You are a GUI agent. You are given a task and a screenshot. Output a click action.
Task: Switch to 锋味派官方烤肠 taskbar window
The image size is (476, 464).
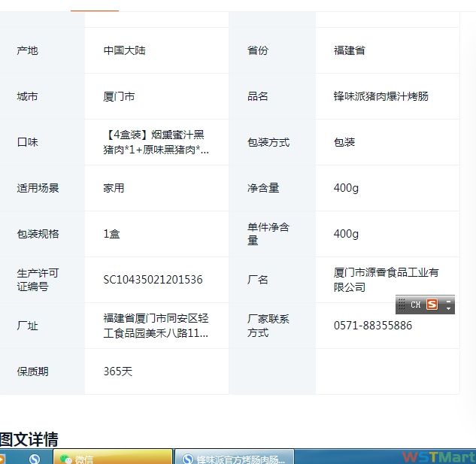pyautogui.click(x=233, y=458)
